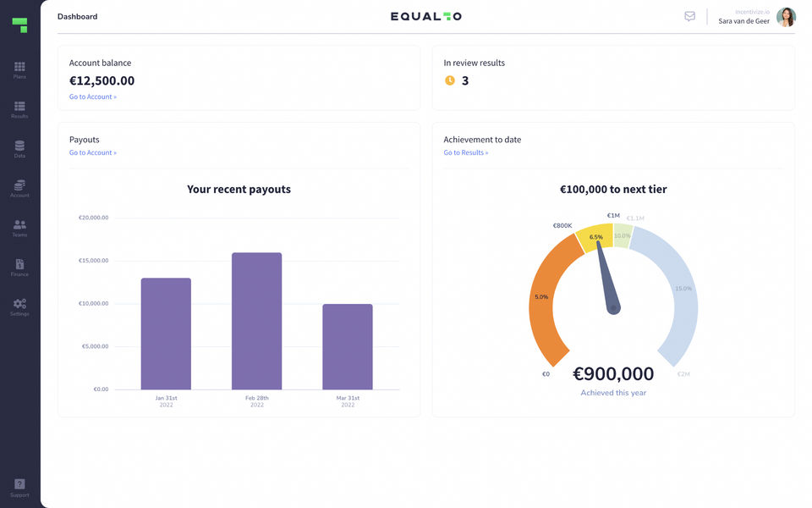Click the Jan 31st payout bar
This screenshot has width=812, height=508.
pyautogui.click(x=166, y=334)
